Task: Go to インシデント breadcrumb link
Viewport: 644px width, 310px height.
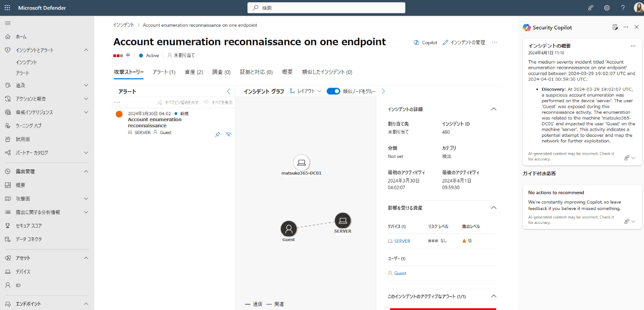Action: pyautogui.click(x=123, y=25)
